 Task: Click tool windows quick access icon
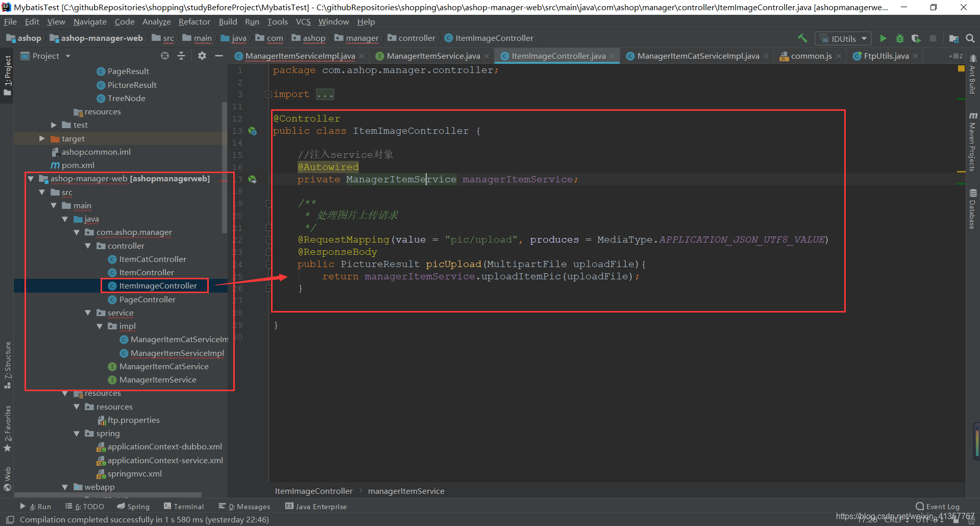10,519
